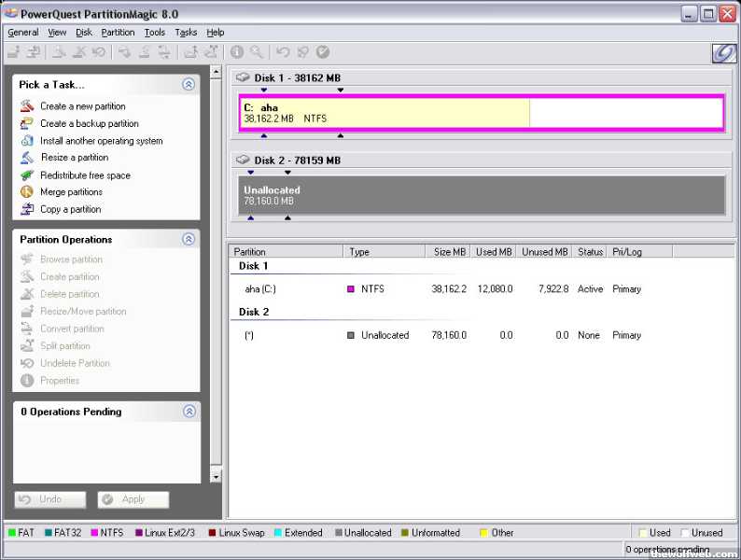
Task: Click the Redistribute free space icon
Action: (27, 175)
